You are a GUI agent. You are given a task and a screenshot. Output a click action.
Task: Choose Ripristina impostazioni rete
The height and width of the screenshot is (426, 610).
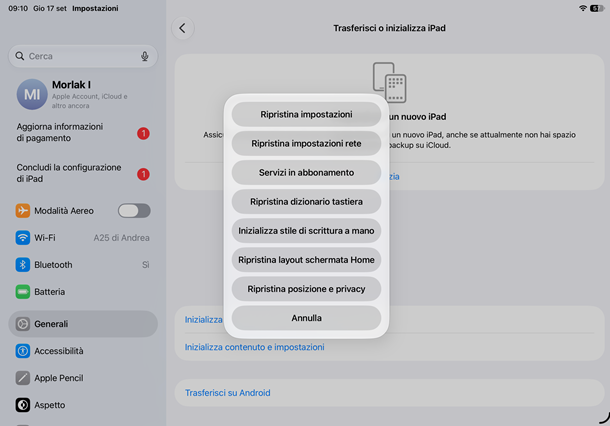click(306, 144)
